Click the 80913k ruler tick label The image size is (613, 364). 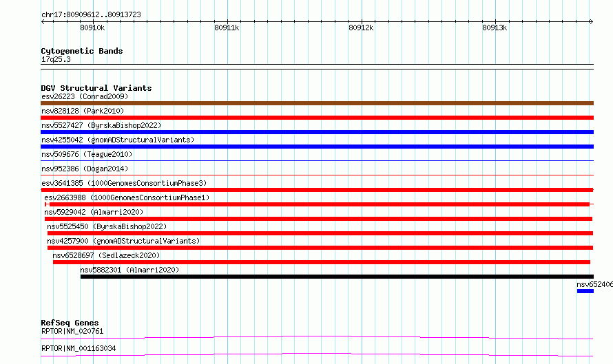click(495, 28)
